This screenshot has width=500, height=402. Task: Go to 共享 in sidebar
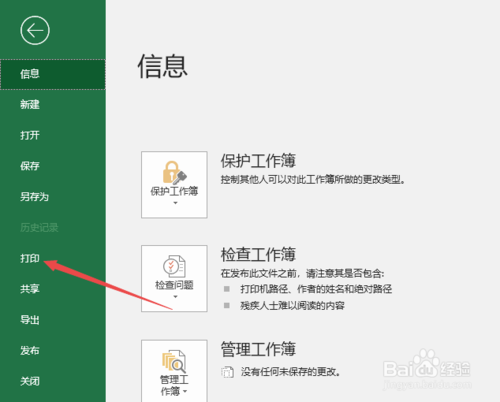(x=30, y=289)
